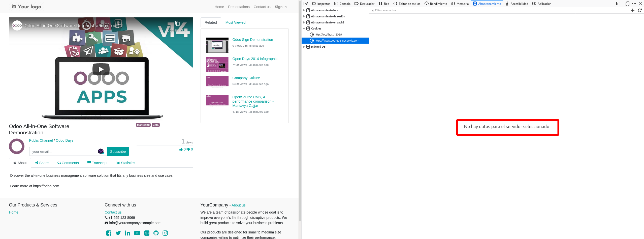Screen dimensions: 644x239
Task: Expand Almacenamiento en caché tree node
Action: [x=304, y=22]
